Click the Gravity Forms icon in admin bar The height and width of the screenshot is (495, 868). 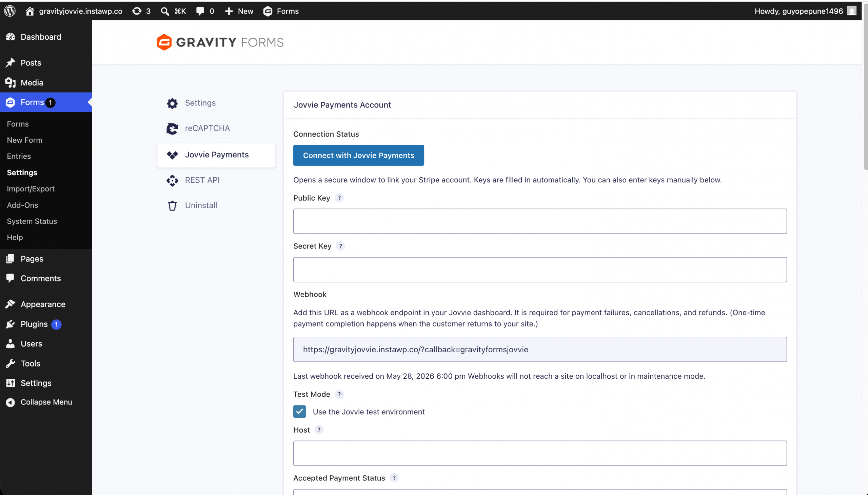(x=268, y=11)
